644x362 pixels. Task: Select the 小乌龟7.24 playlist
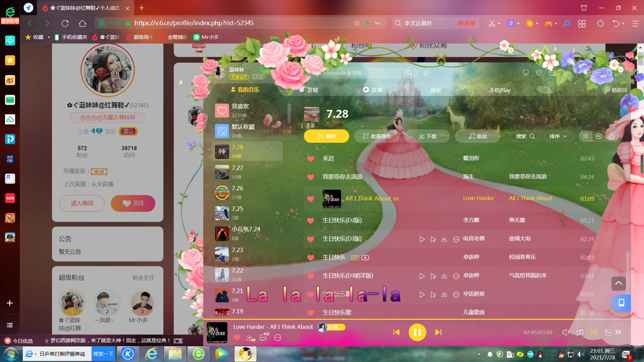click(x=247, y=233)
